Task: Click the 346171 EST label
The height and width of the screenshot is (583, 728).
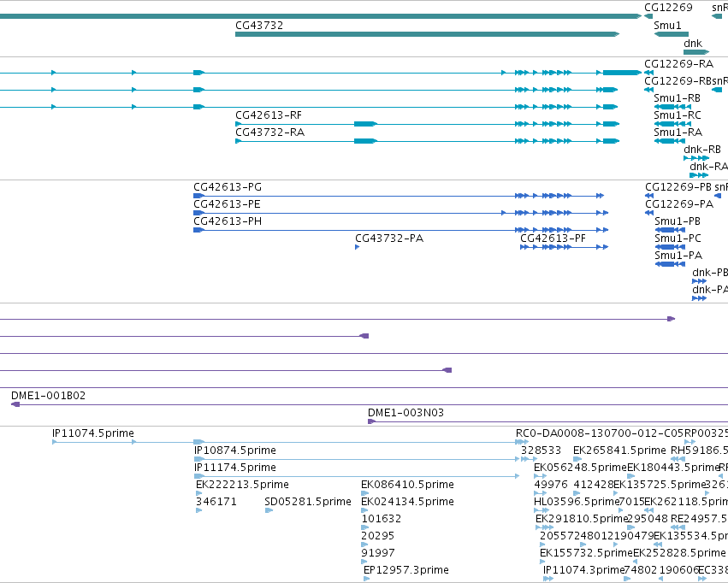Action: pos(216,502)
